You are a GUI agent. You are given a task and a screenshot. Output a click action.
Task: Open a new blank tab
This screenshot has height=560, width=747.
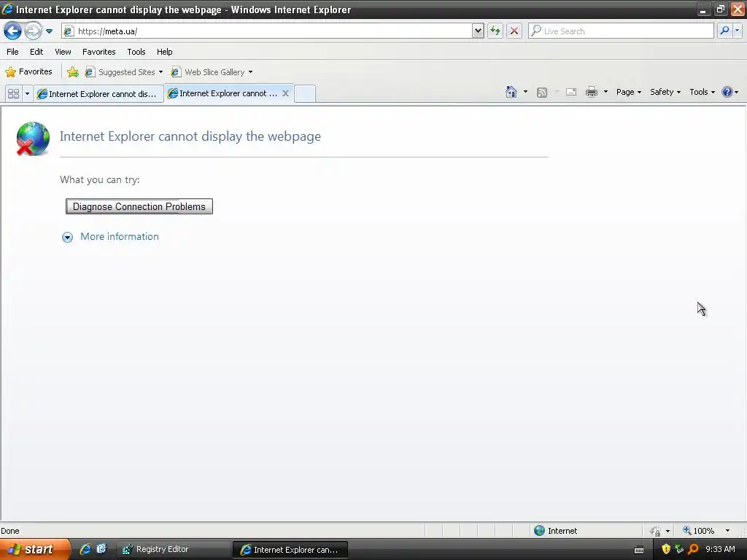tap(305, 94)
